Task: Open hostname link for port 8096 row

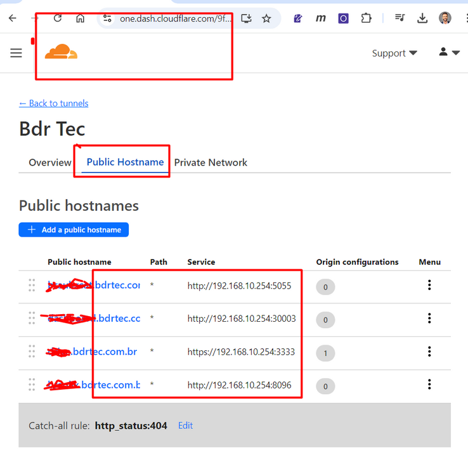Action: point(94,385)
